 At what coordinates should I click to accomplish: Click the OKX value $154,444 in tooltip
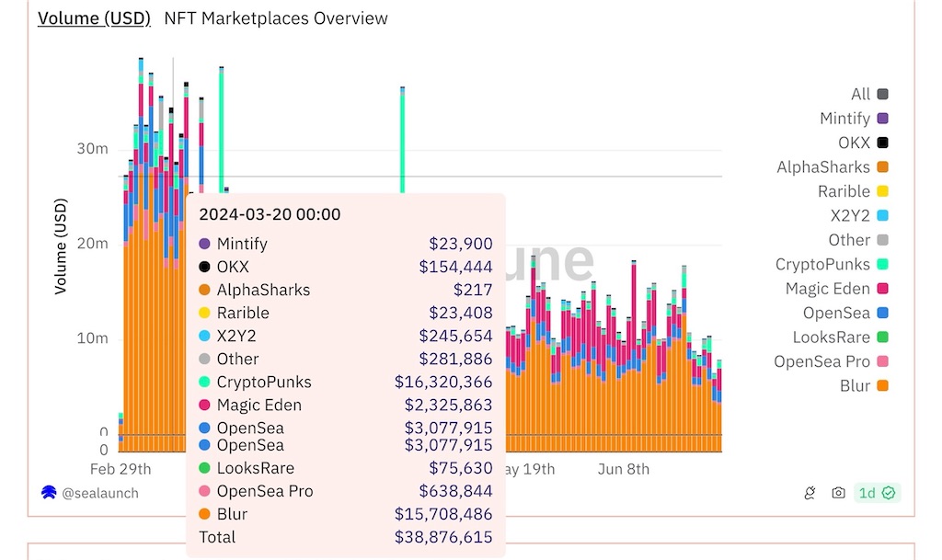click(456, 267)
